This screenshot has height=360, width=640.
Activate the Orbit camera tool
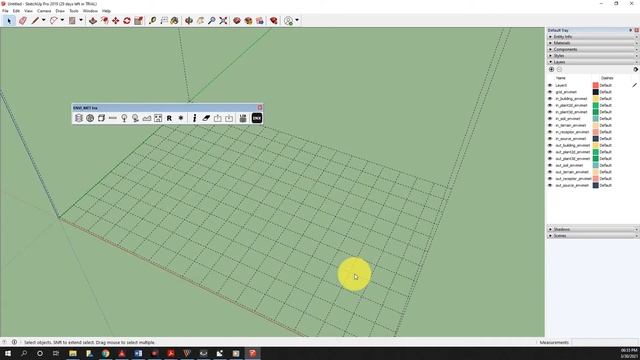[x=189, y=20]
